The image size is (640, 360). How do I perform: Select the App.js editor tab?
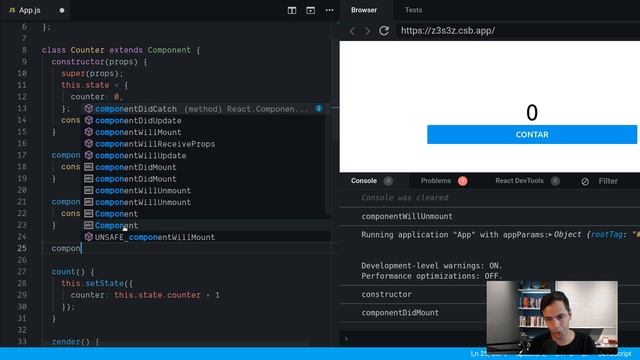(35, 10)
